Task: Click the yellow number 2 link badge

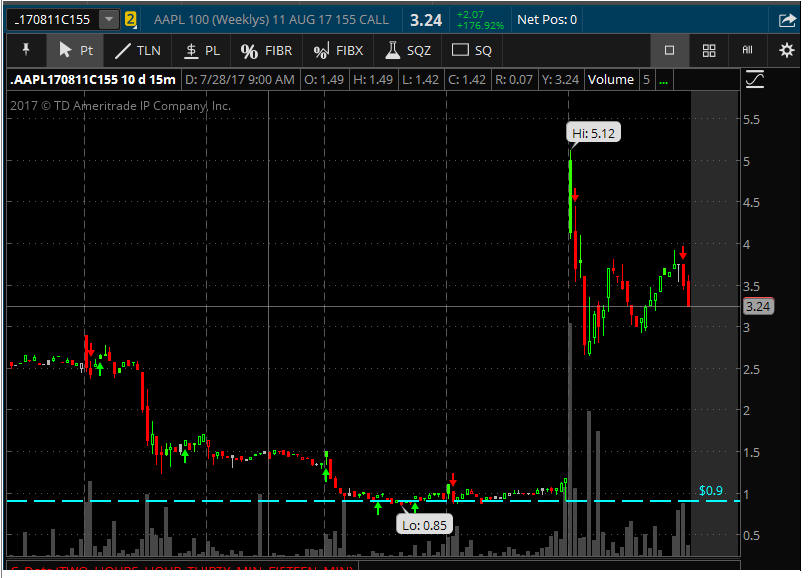Action: point(130,20)
